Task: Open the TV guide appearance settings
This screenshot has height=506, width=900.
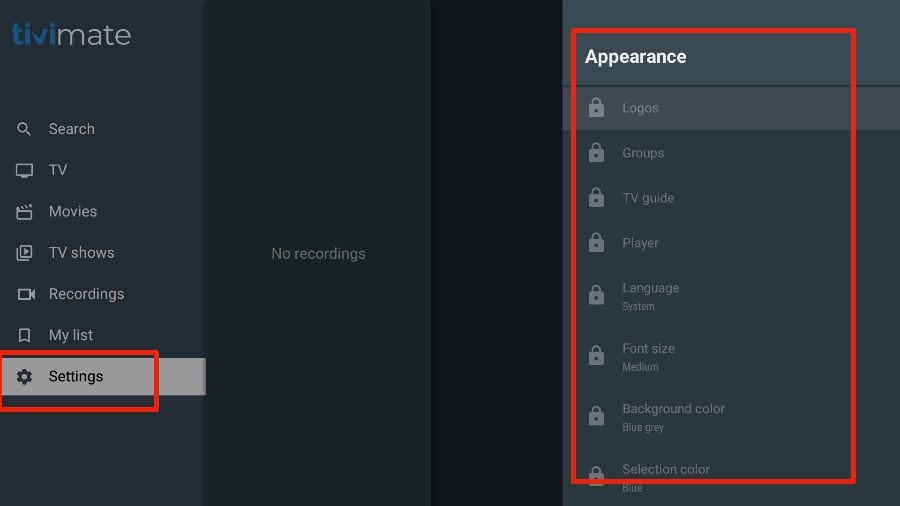Action: 648,198
